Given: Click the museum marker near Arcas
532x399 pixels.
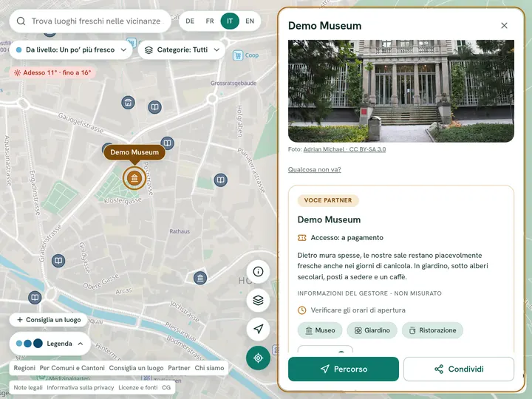Looking at the screenshot, I should click(x=200, y=279).
